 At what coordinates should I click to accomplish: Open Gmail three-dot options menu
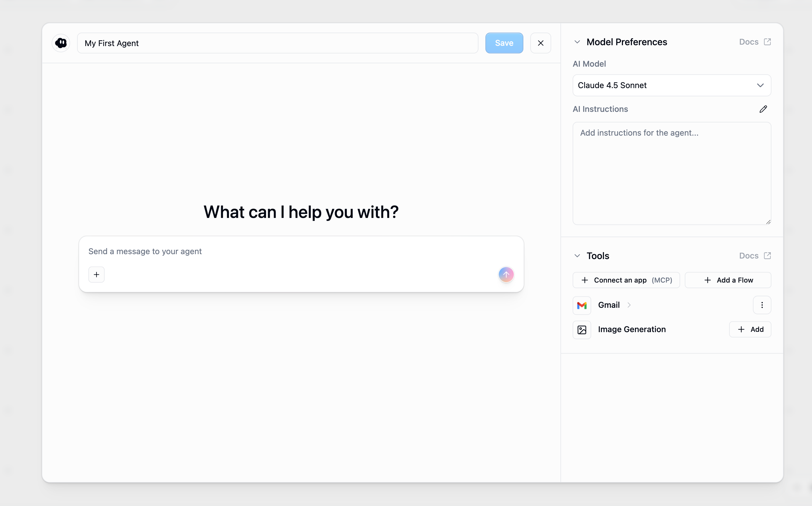pos(762,305)
